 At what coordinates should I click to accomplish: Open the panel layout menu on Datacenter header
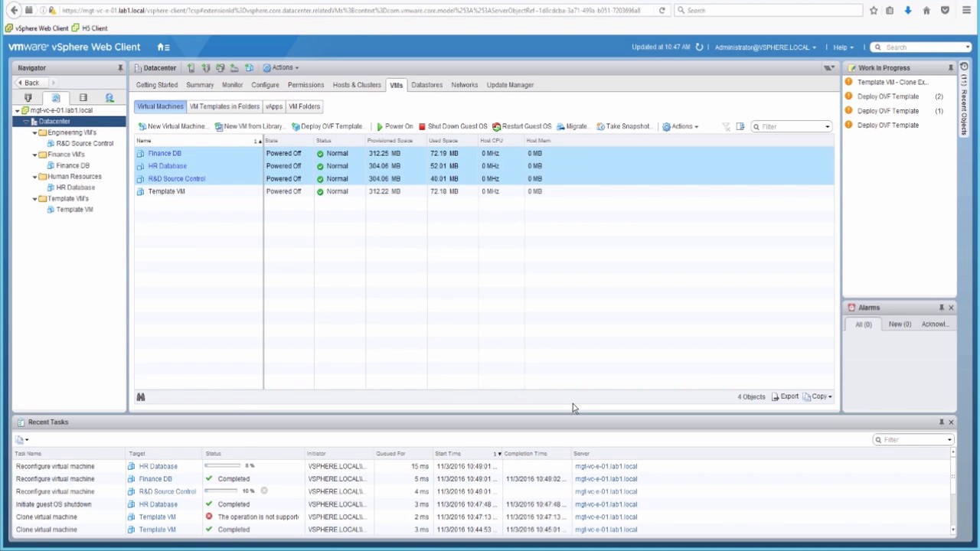(829, 68)
